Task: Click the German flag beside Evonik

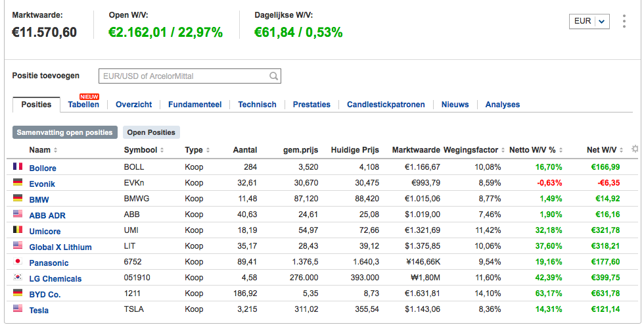Action: [18, 182]
